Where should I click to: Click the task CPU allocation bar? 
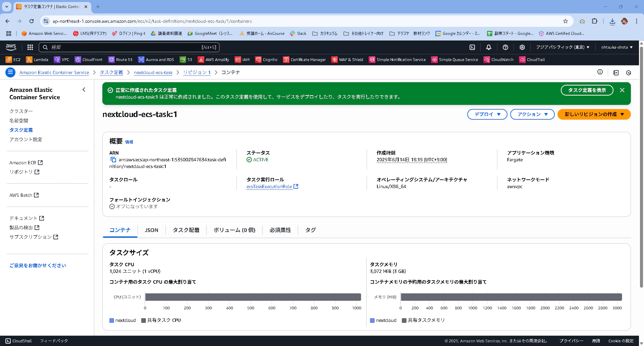253,297
